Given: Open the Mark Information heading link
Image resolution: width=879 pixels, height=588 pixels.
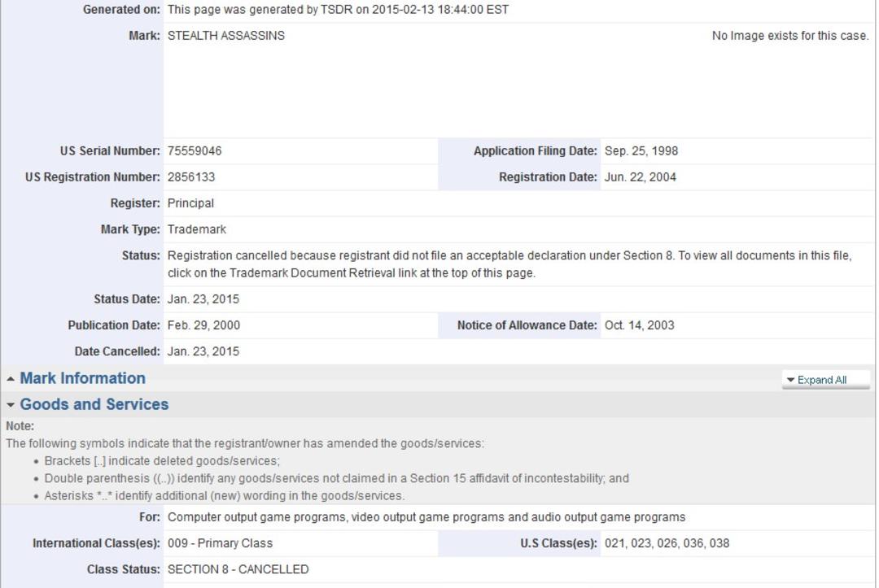Looking at the screenshot, I should coord(82,378).
